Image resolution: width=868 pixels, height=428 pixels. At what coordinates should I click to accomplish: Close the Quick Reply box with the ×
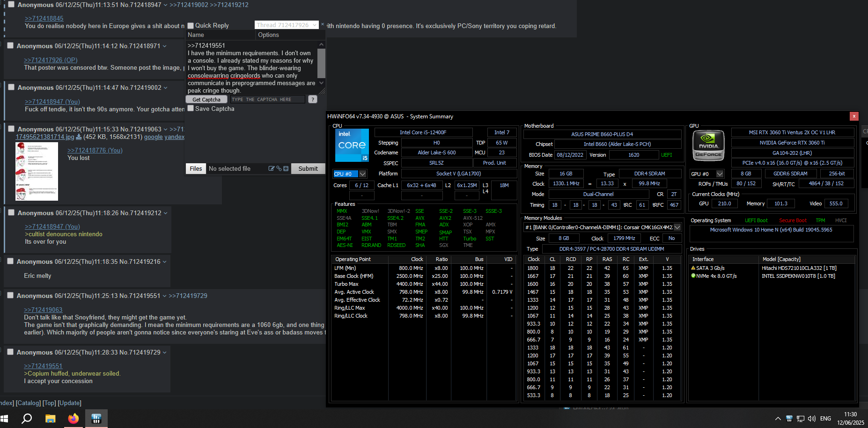(322, 24)
